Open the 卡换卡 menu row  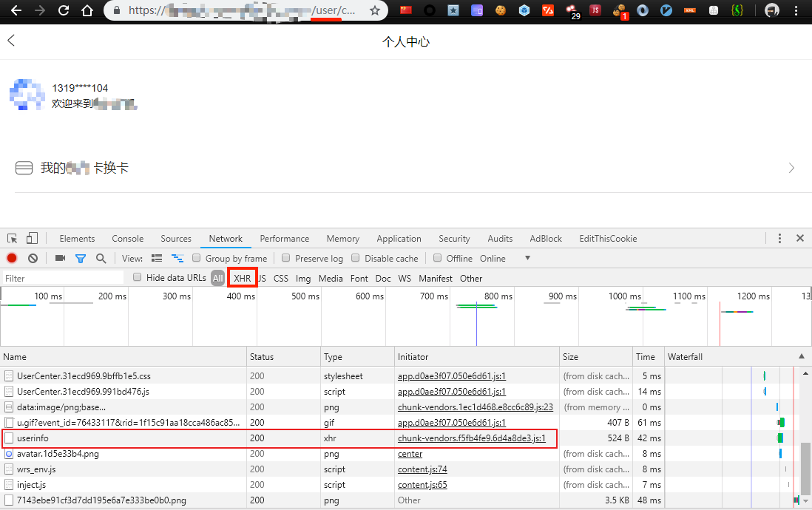point(405,168)
